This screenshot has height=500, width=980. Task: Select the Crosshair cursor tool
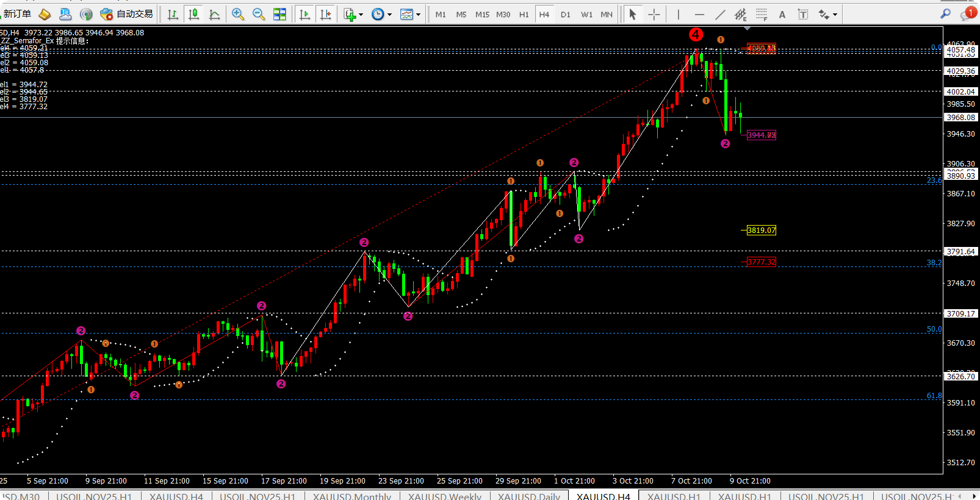click(x=654, y=14)
